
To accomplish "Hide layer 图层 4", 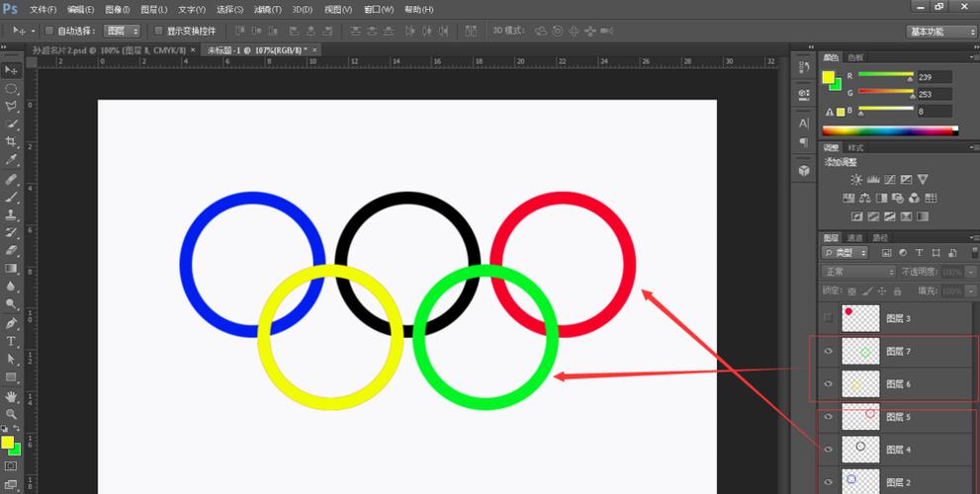I will point(828,450).
